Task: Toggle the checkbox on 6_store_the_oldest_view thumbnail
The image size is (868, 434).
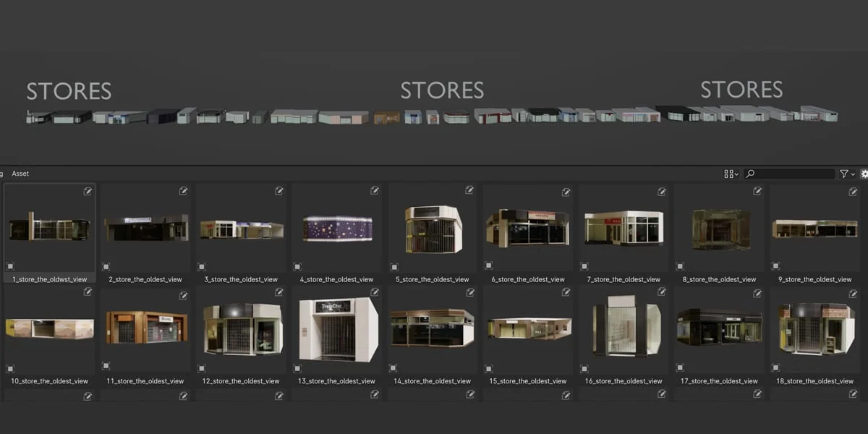Action: coord(487,266)
